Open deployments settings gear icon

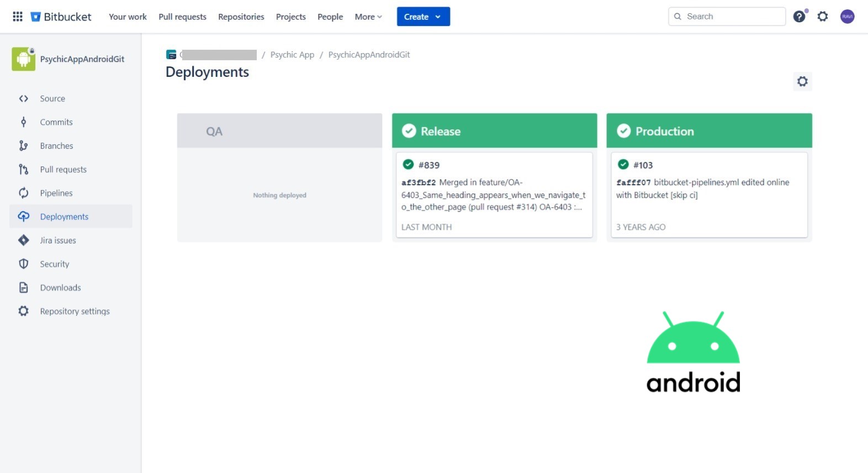(802, 82)
